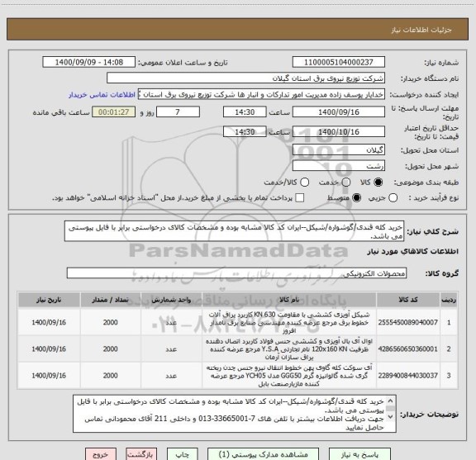Tick the Islamic treasury documents payment checkbox

300,198
